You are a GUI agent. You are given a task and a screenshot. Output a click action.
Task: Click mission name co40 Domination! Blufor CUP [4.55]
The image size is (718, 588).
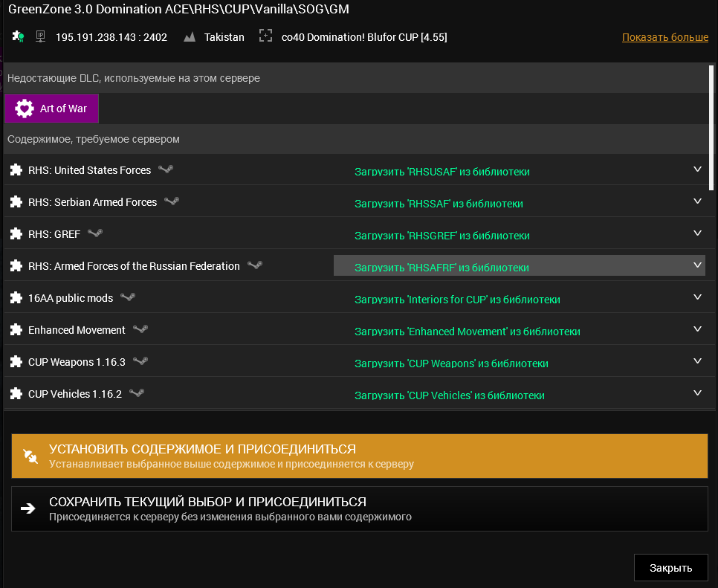click(x=364, y=37)
